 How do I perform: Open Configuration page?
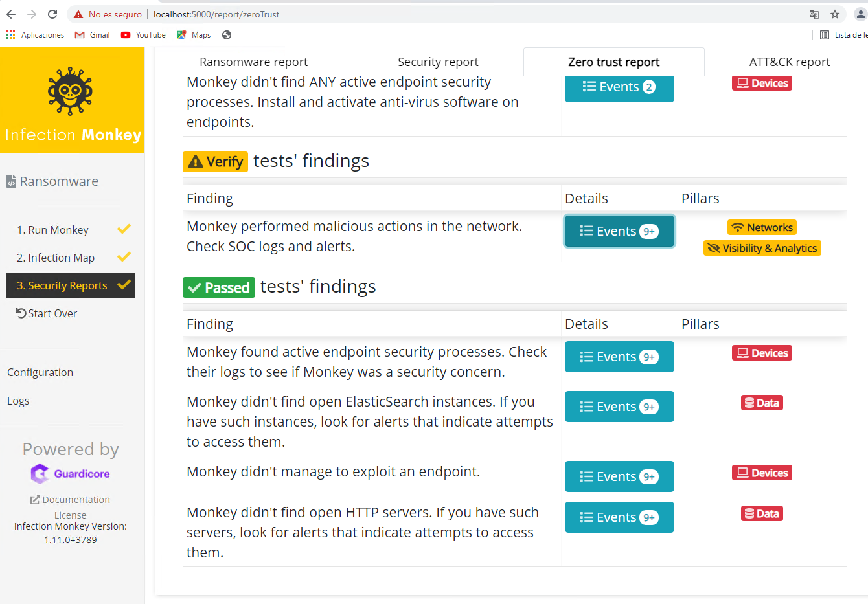coord(40,372)
